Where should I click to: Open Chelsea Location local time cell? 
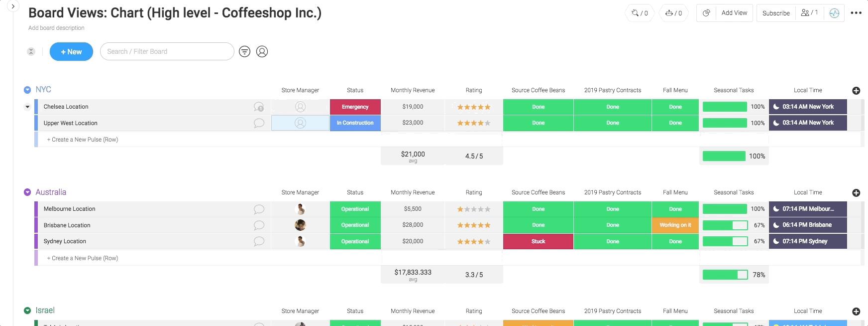808,107
